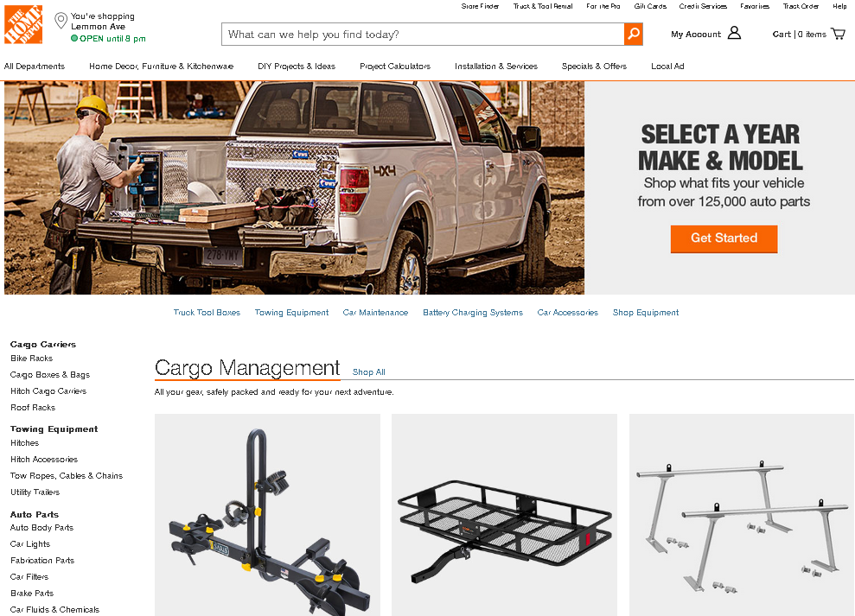The height and width of the screenshot is (616, 855).
Task: Open the bike rack product image
Action: point(267,515)
